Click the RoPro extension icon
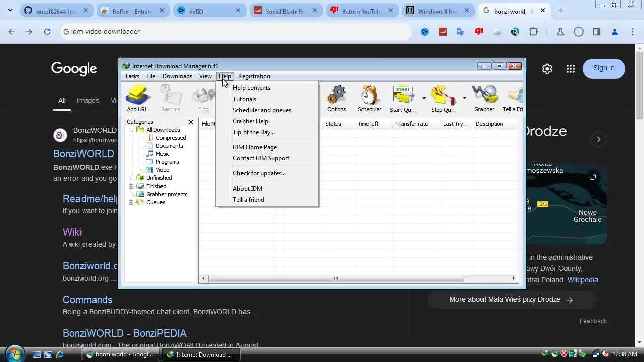The height and width of the screenshot is (362, 644). coord(515,32)
